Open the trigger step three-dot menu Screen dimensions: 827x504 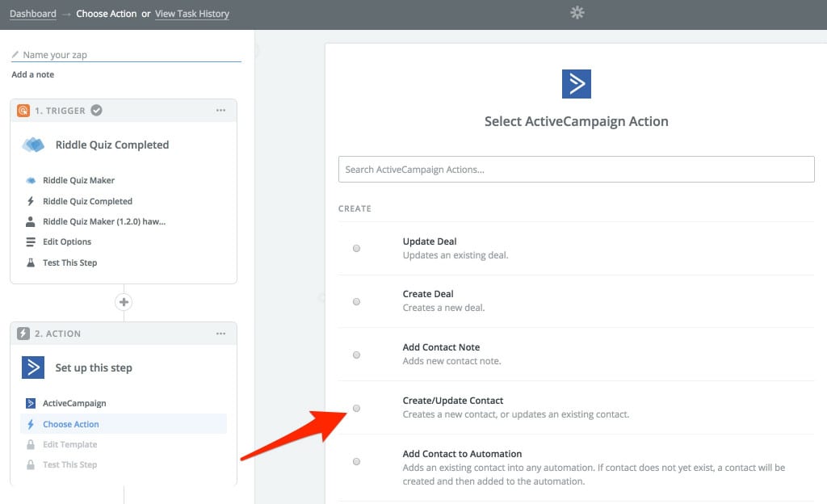coord(220,110)
